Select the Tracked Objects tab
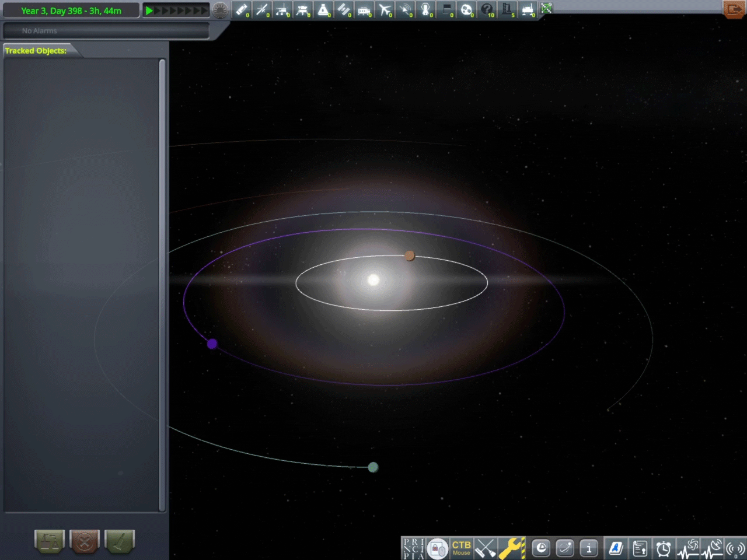 tap(36, 51)
